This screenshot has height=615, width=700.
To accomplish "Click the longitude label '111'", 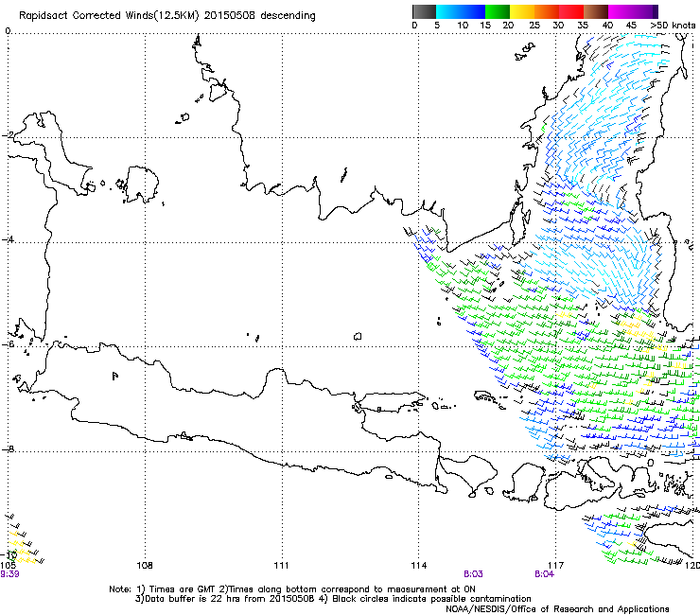I will tap(281, 566).
